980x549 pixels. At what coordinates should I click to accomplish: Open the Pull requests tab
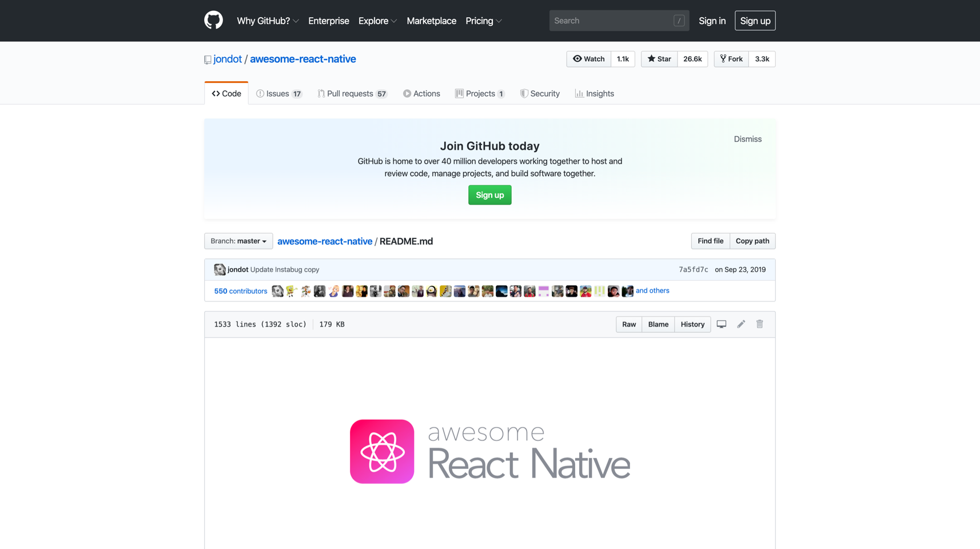(x=352, y=94)
